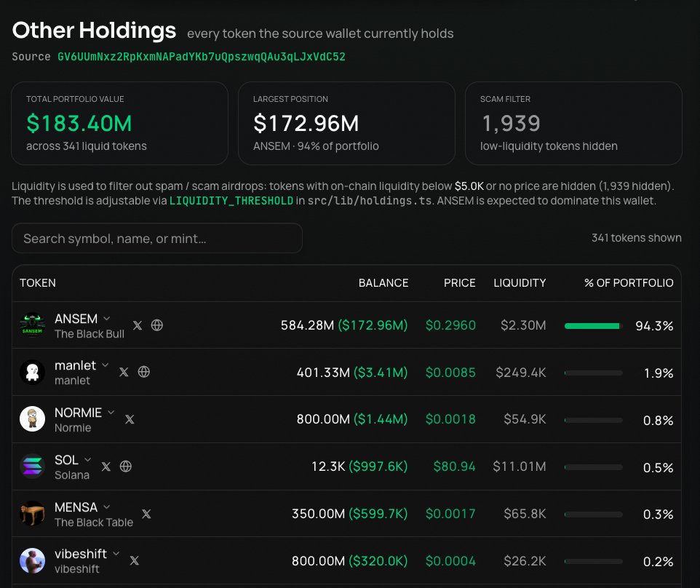Click ANSEM liquidity $2.30M

[x=523, y=325]
